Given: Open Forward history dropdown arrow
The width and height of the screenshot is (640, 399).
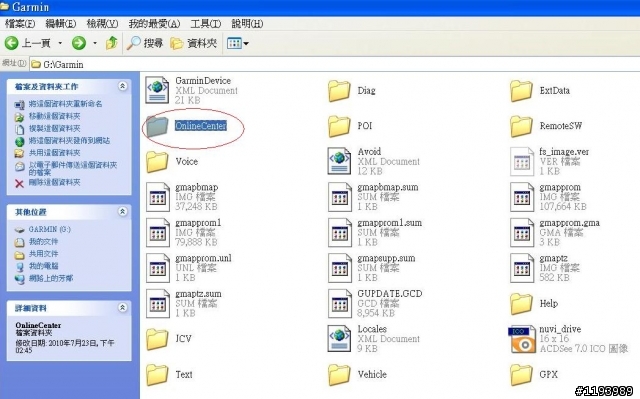Looking at the screenshot, I should [95, 43].
